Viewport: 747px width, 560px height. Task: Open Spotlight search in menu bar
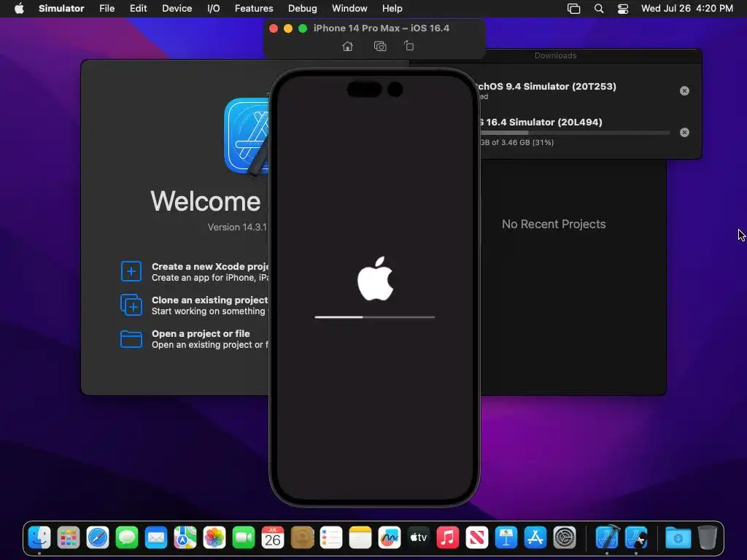coord(599,9)
